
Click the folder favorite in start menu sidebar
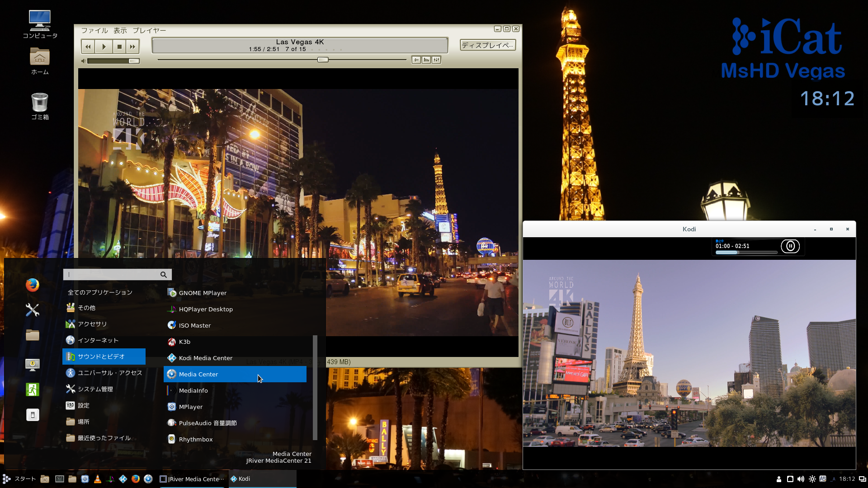[33, 335]
